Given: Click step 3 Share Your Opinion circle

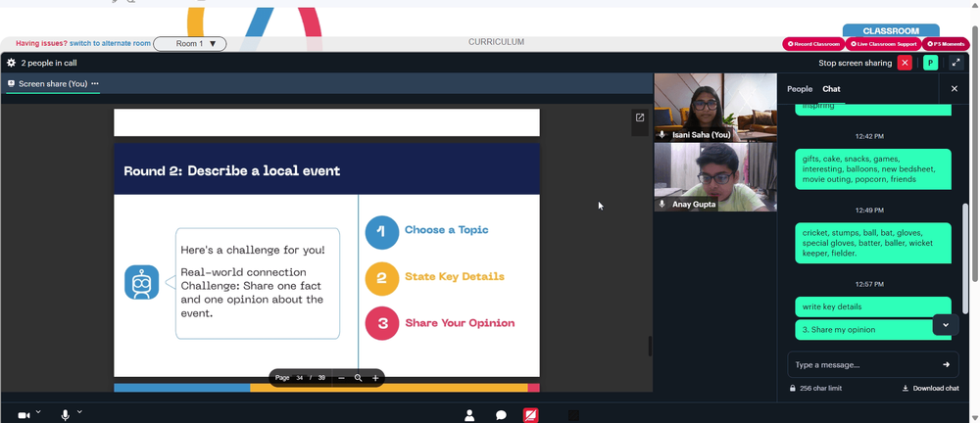Looking at the screenshot, I should (x=382, y=323).
